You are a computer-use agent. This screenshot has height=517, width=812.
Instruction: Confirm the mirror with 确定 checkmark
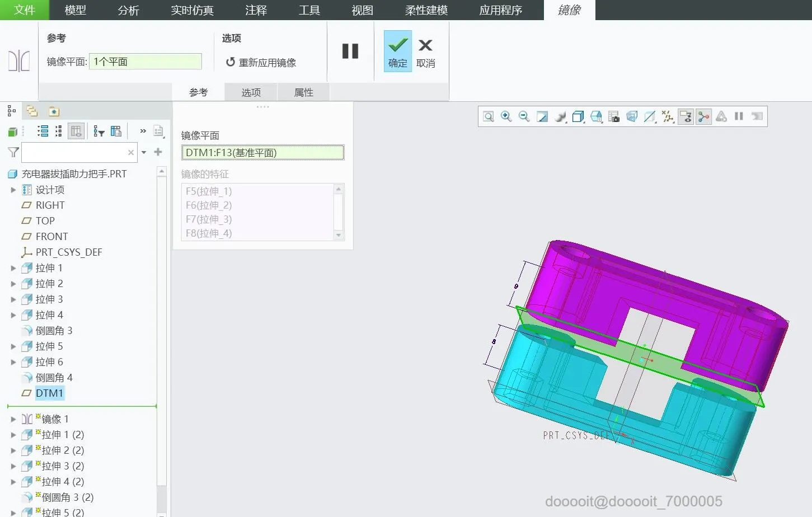pyautogui.click(x=398, y=51)
